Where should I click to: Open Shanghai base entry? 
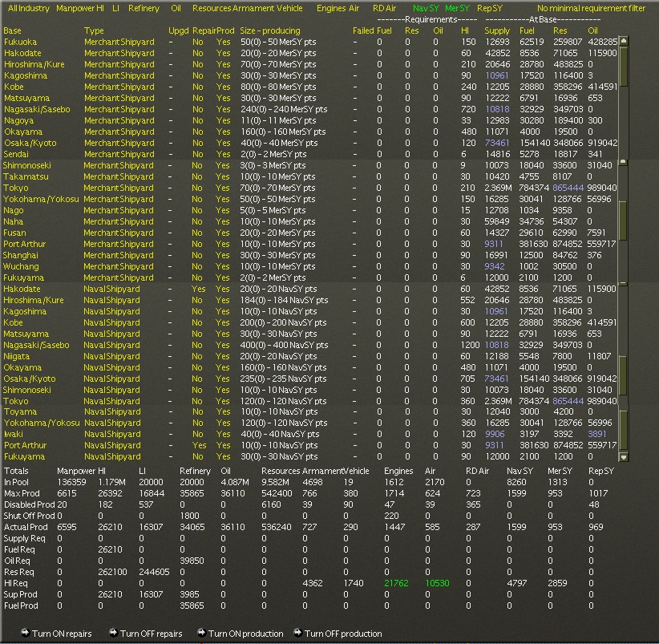(20, 256)
